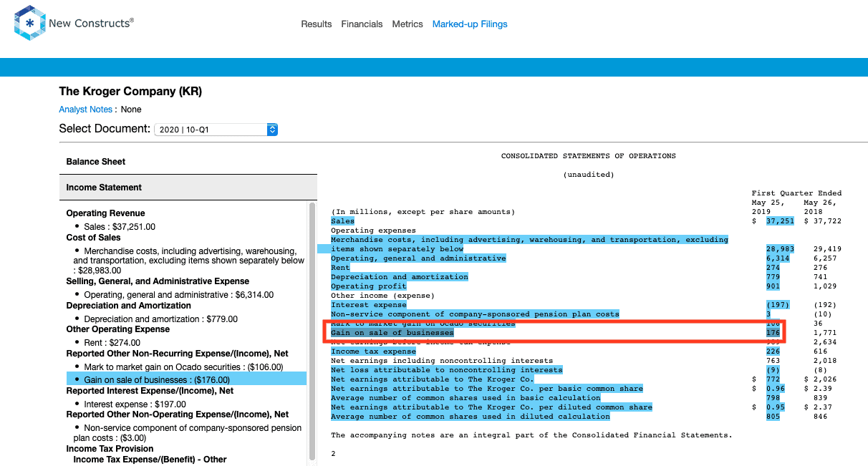Screen dimensions: 868x466
Task: Select Mark to market gain on Ocado item
Action: click(183, 367)
